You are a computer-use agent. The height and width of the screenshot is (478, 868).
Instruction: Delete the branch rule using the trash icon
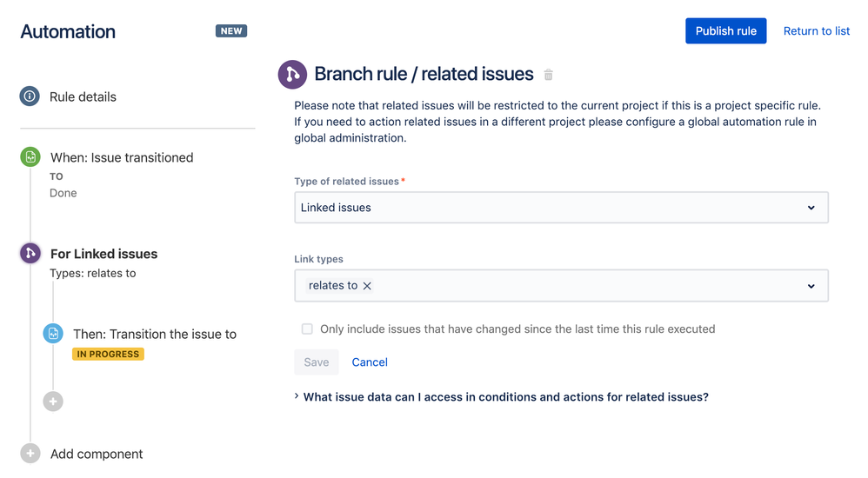tap(548, 75)
